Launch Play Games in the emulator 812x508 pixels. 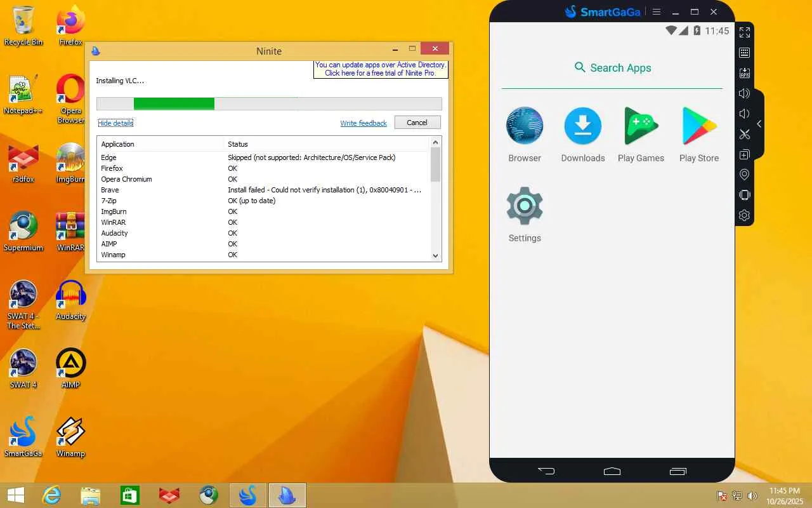pos(641,134)
